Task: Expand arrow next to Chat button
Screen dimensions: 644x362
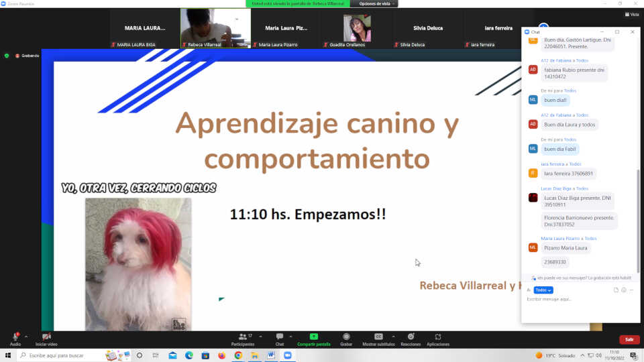Action: [x=290, y=337]
